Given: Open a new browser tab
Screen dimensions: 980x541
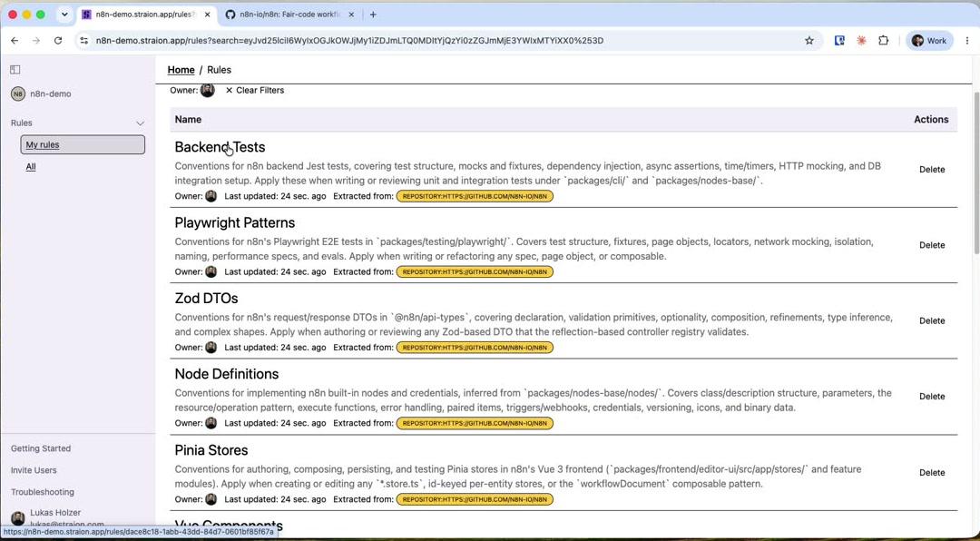Looking at the screenshot, I should pyautogui.click(x=373, y=15).
